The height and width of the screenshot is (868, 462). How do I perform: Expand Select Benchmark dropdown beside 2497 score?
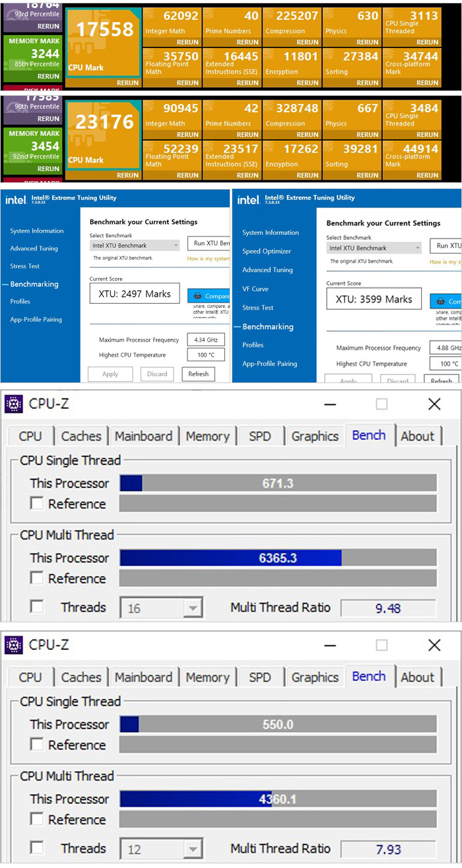click(135, 245)
